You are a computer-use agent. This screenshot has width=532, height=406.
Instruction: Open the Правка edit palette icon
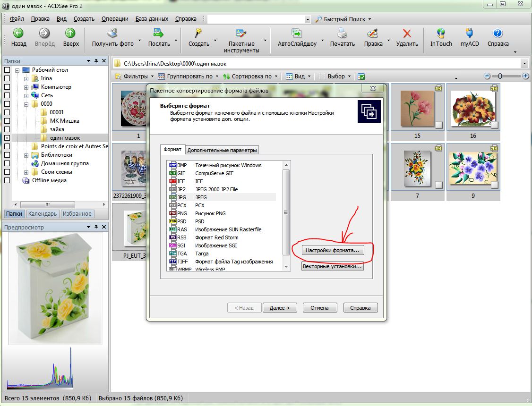pyautogui.click(x=372, y=33)
